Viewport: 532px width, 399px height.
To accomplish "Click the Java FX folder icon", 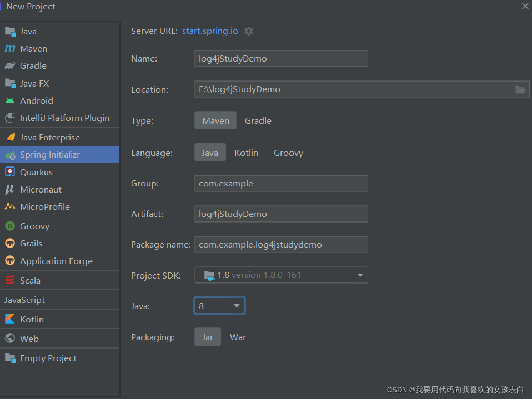I will [10, 83].
